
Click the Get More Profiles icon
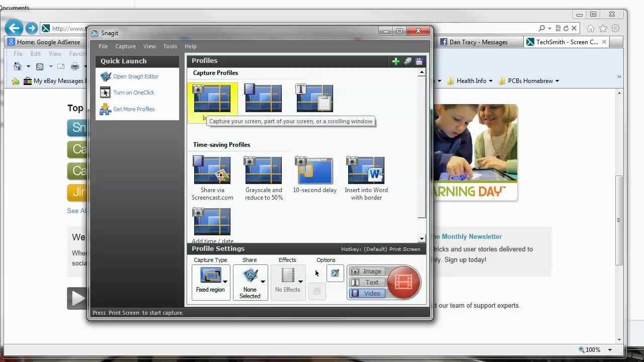pyautogui.click(x=105, y=109)
